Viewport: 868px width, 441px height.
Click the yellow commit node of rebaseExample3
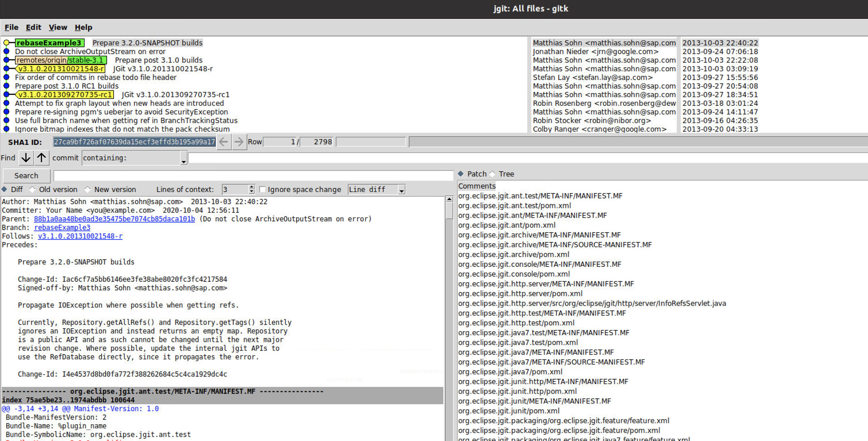pyautogui.click(x=6, y=43)
